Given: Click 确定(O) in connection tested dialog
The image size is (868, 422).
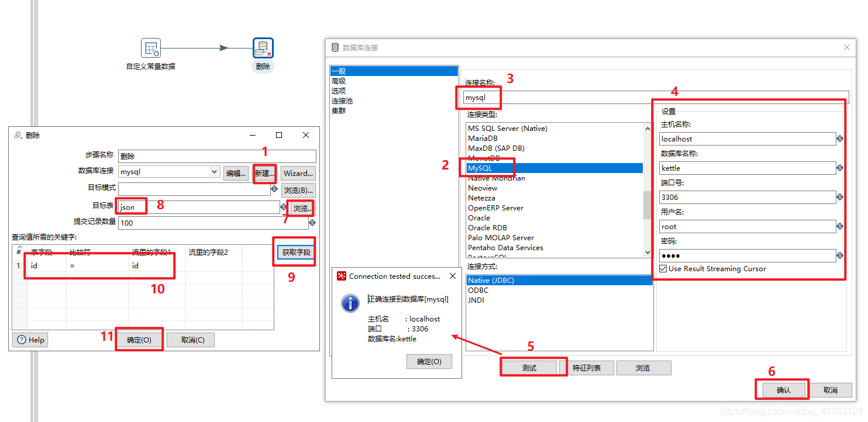Looking at the screenshot, I should [x=429, y=362].
